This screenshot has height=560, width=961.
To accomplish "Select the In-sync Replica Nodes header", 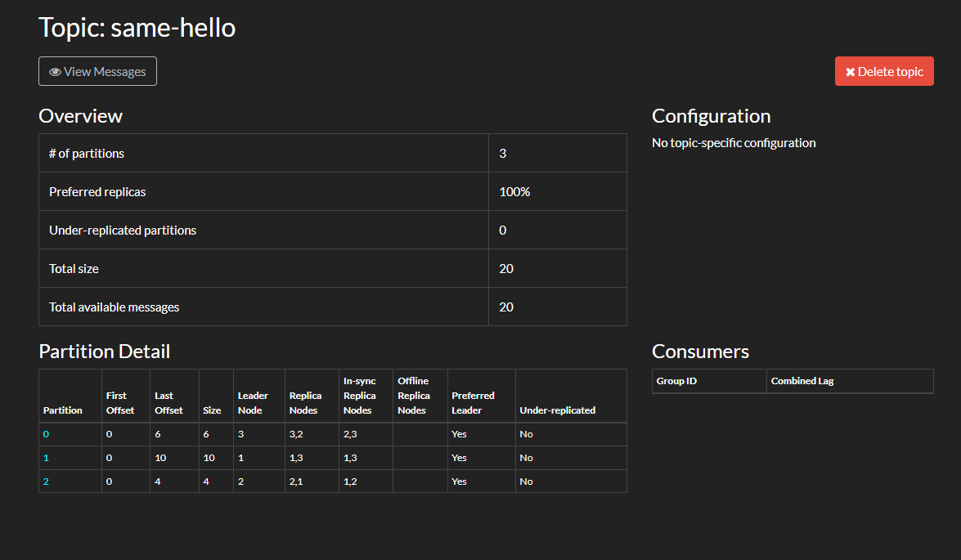I will [360, 396].
